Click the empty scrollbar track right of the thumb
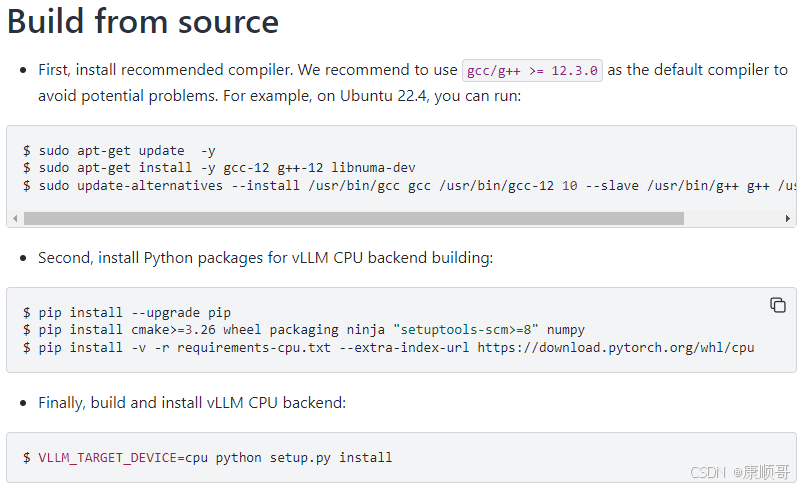The width and height of the screenshot is (802, 488). coord(730,218)
